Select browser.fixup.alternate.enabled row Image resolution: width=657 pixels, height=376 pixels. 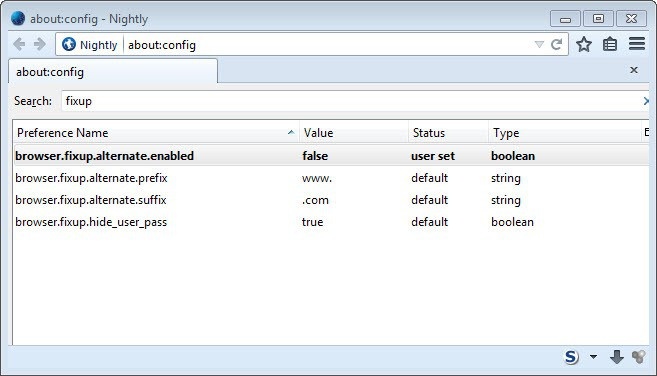[x=331, y=156]
